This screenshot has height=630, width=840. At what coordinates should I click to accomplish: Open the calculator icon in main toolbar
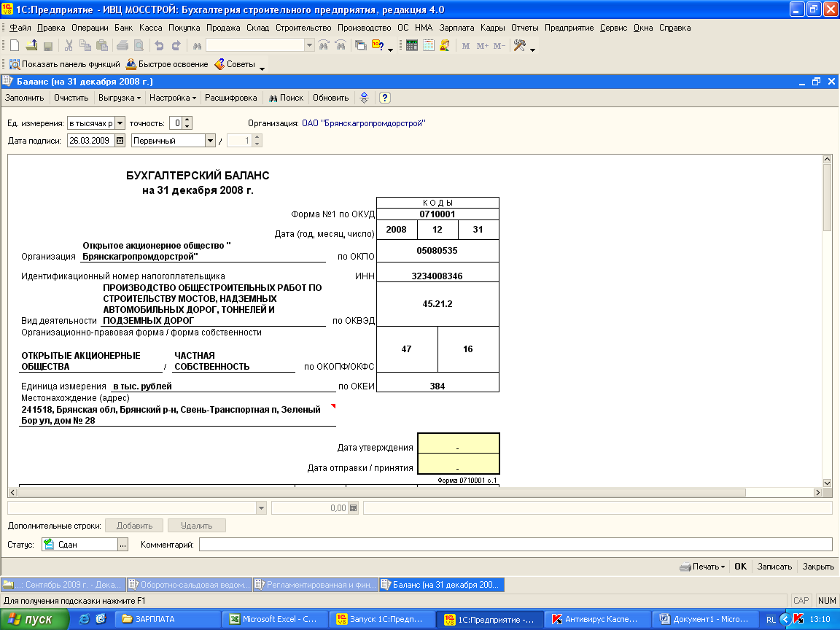[412, 45]
